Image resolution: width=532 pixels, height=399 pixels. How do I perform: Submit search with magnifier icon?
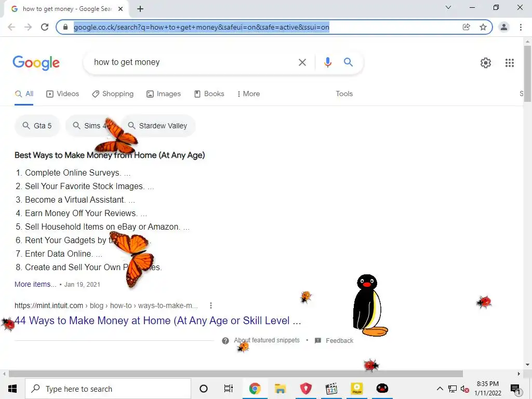(348, 62)
